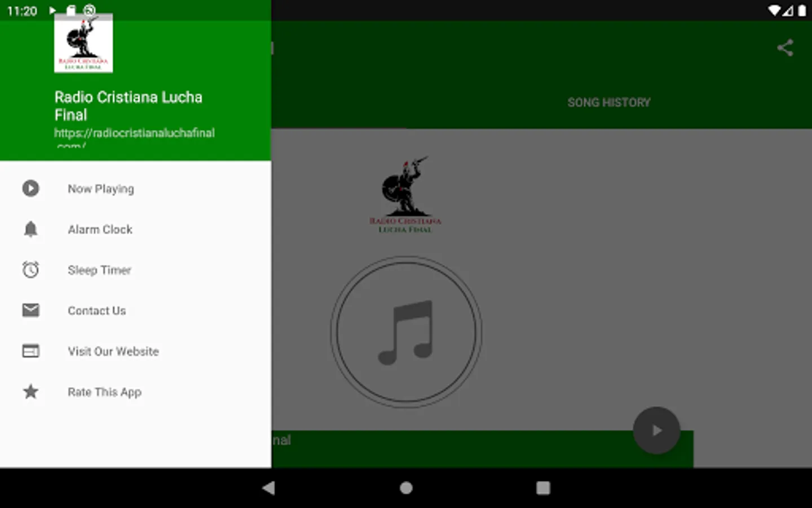This screenshot has width=812, height=508.
Task: Click the radio logo in drawer header
Action: (83, 43)
